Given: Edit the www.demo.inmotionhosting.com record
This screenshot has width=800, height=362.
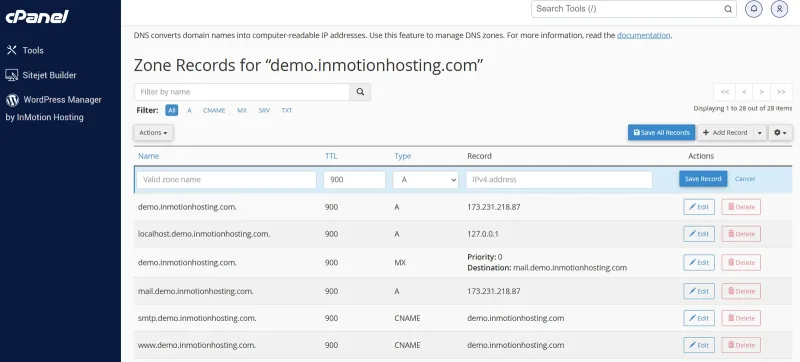Looking at the screenshot, I should (x=699, y=345).
